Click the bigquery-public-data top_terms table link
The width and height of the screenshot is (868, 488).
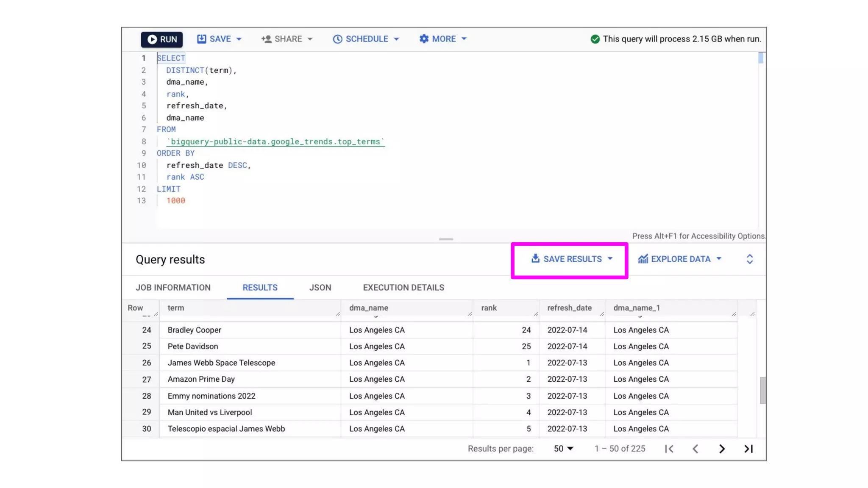275,141
